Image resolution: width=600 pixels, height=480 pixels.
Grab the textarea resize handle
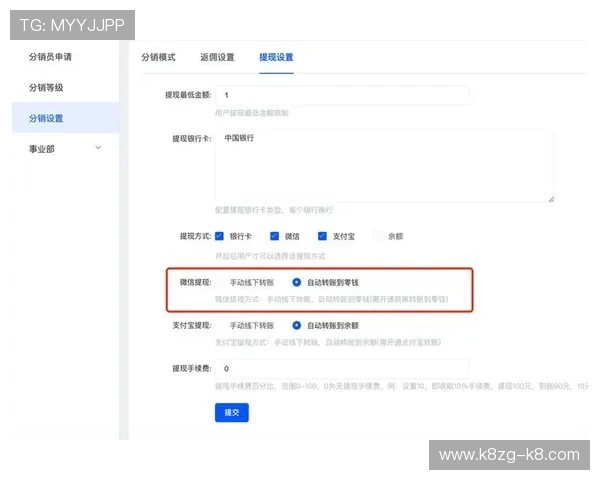[x=551, y=199]
